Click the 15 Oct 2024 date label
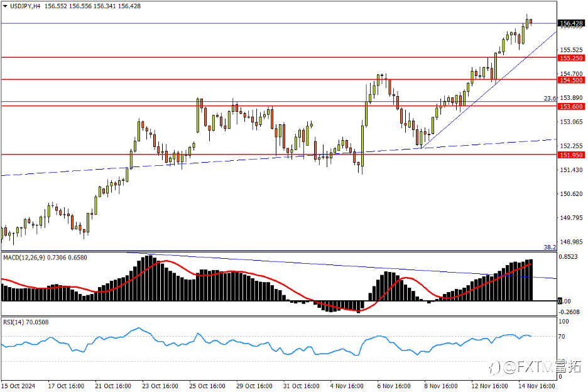 [18, 386]
